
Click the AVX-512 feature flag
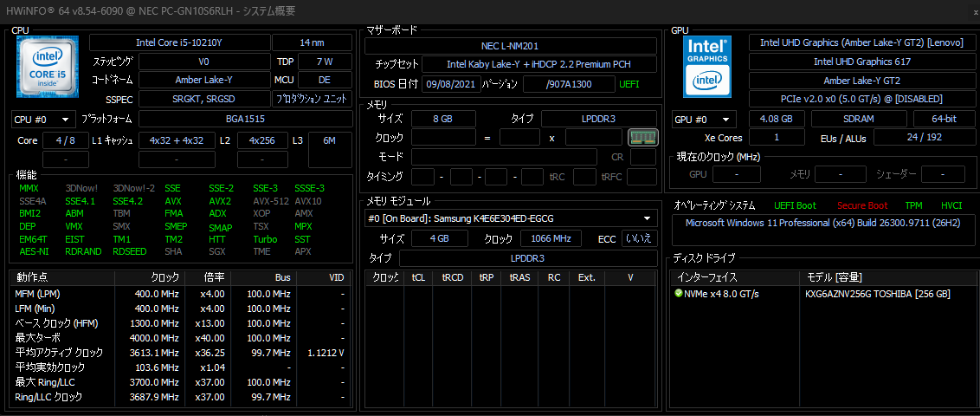tap(270, 201)
